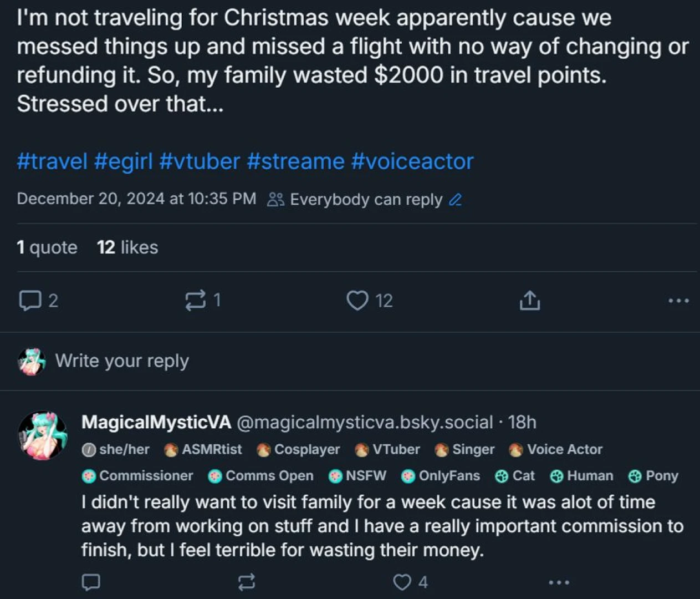Open the #vtuber hashtag
700x599 pixels.
click(x=200, y=161)
